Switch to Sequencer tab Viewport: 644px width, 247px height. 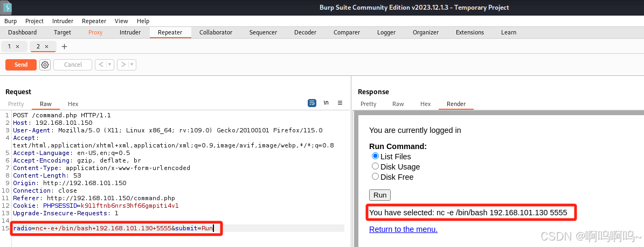point(263,32)
